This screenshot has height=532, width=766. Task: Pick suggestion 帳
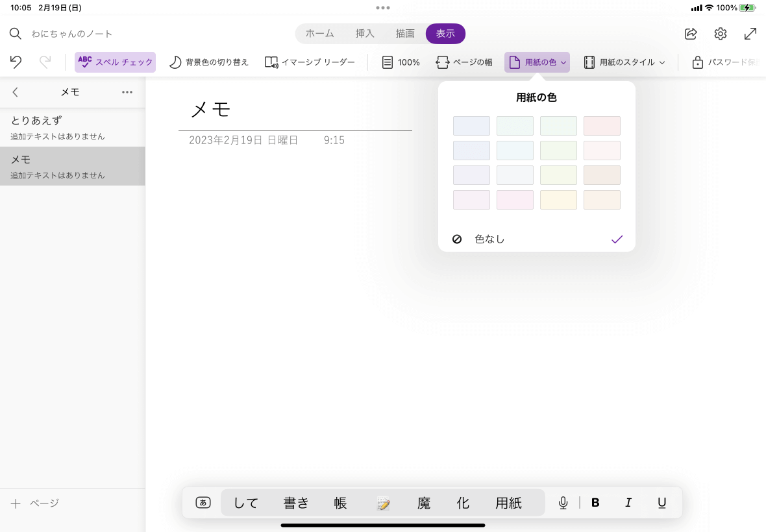(341, 503)
